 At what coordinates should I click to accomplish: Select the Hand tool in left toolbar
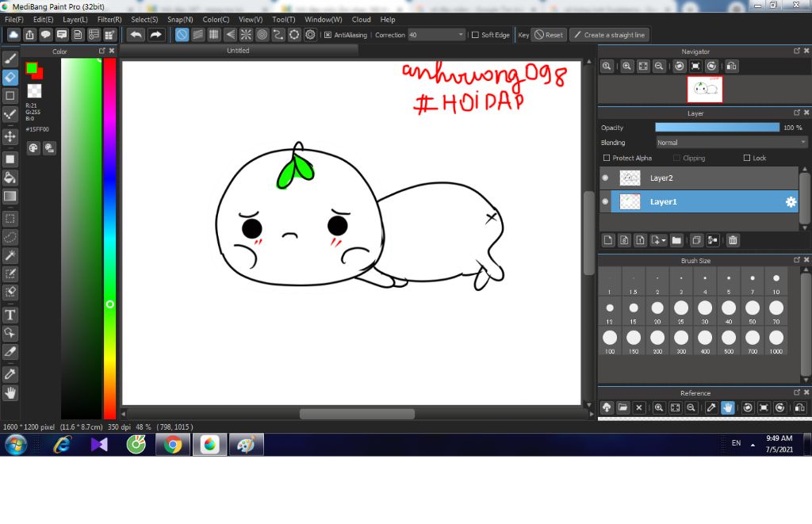point(10,393)
